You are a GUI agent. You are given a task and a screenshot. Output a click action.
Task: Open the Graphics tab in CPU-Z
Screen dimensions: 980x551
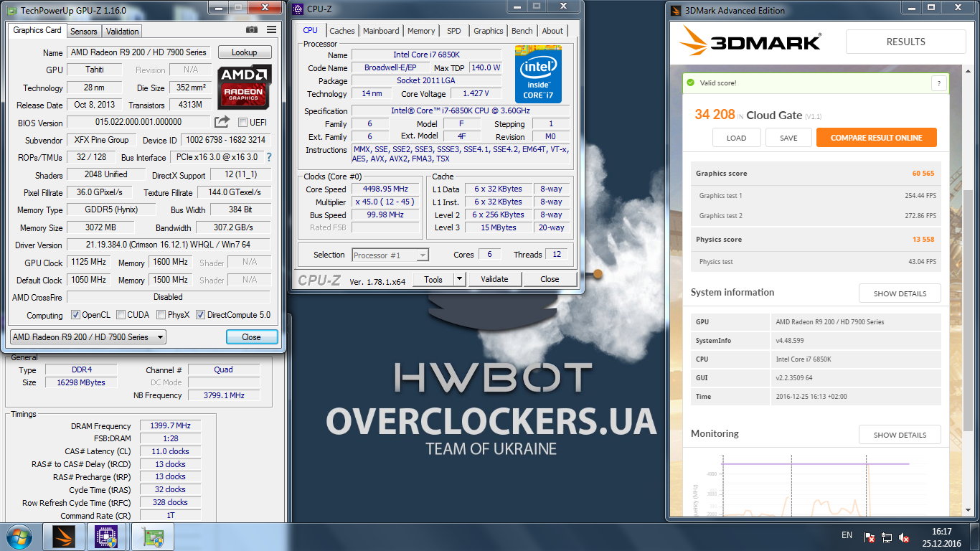pyautogui.click(x=489, y=31)
